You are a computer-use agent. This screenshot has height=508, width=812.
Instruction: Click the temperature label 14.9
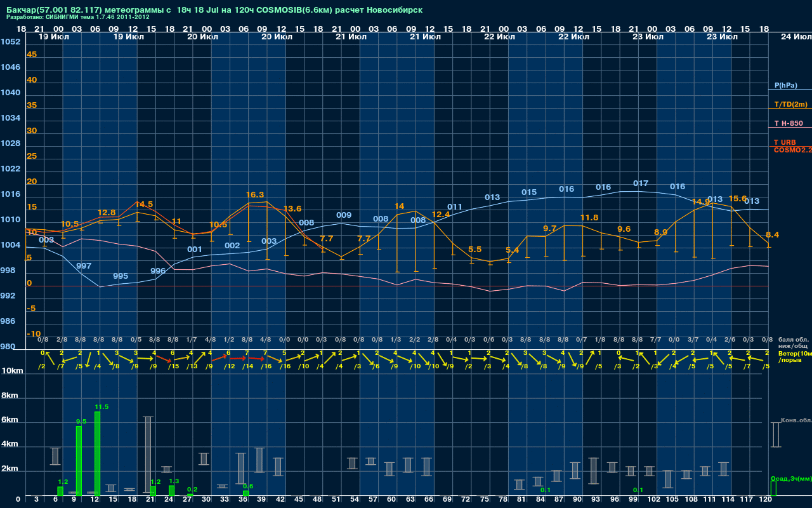[701, 202]
